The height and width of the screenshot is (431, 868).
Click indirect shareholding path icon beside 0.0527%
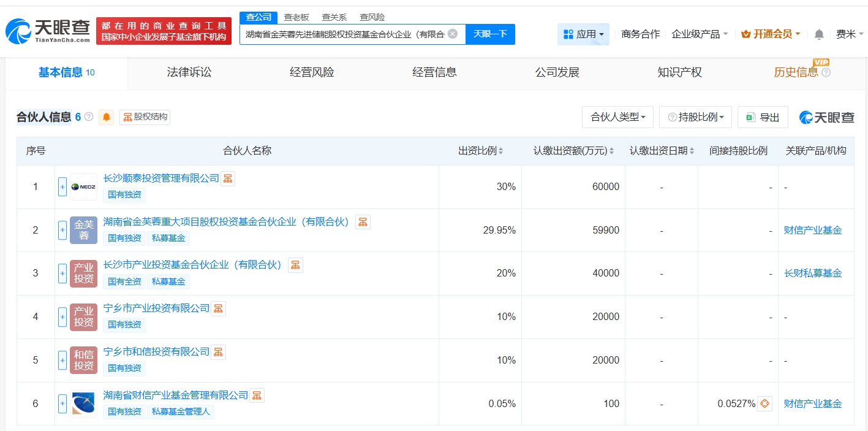(x=764, y=403)
